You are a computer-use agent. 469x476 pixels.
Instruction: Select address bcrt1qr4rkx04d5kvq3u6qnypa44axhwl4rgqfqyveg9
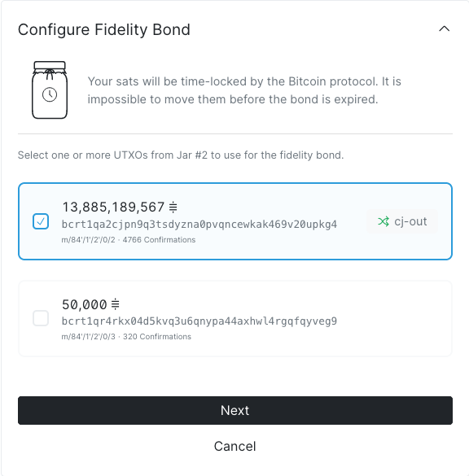(199, 321)
